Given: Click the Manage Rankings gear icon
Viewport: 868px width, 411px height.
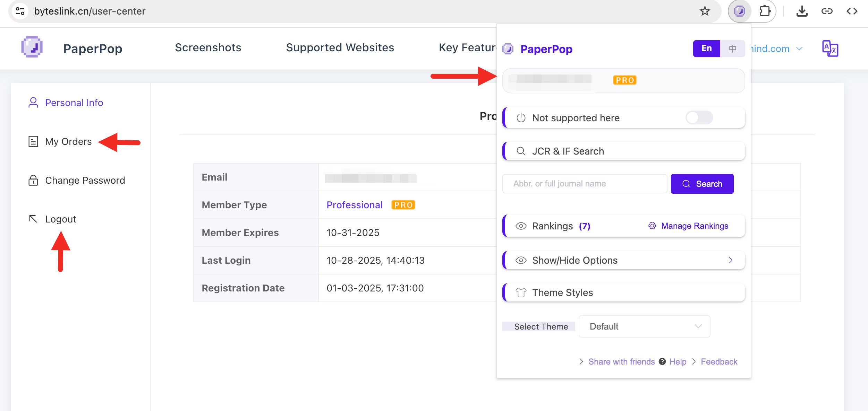Looking at the screenshot, I should pyautogui.click(x=652, y=226).
